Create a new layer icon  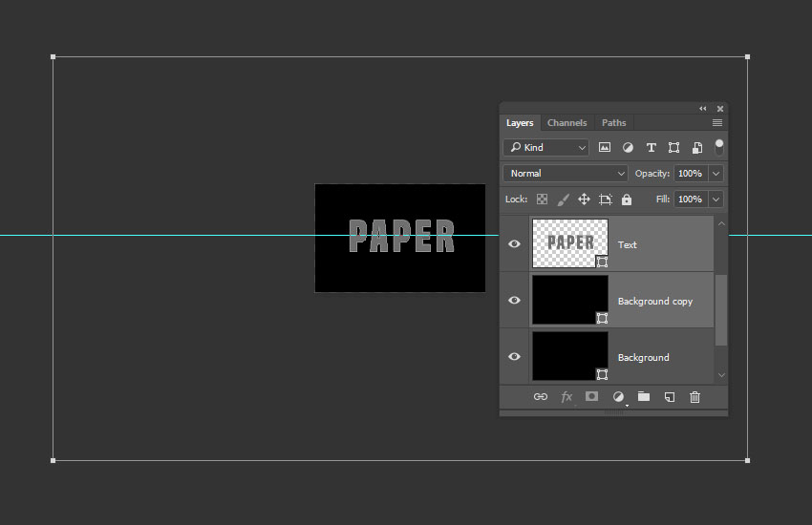point(670,397)
